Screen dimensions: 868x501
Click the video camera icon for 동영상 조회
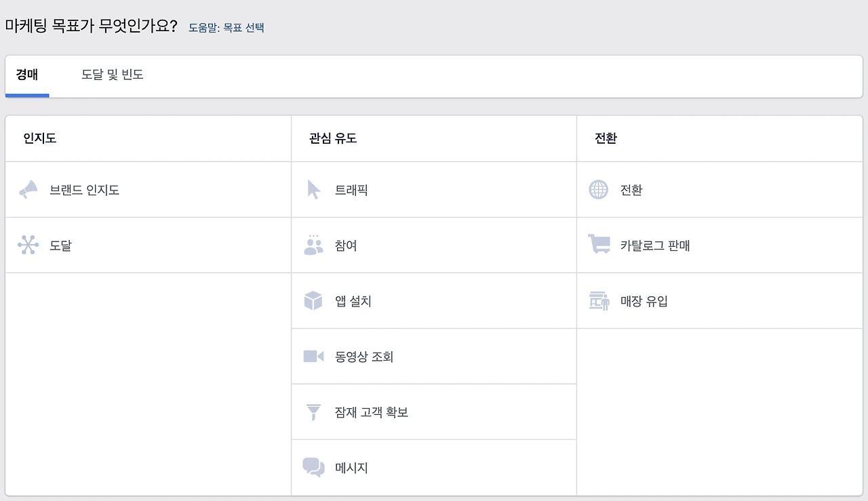pos(313,357)
